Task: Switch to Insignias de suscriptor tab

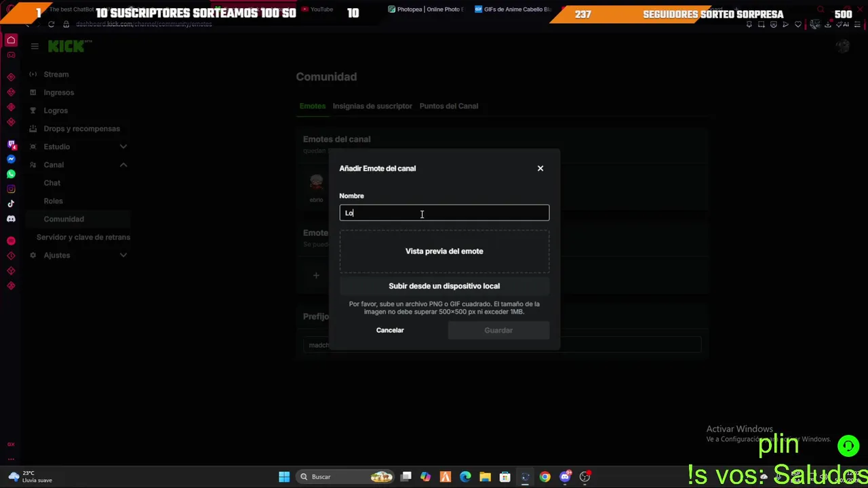Action: [372, 106]
